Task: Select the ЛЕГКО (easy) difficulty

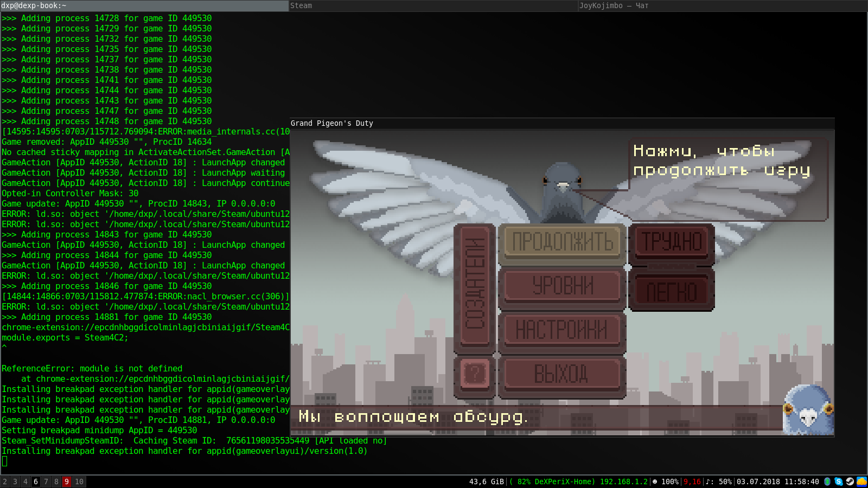Action: [x=672, y=292]
